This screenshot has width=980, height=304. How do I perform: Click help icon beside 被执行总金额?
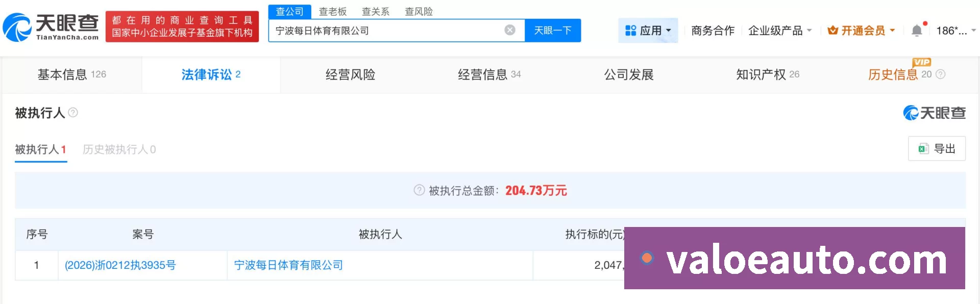point(419,190)
